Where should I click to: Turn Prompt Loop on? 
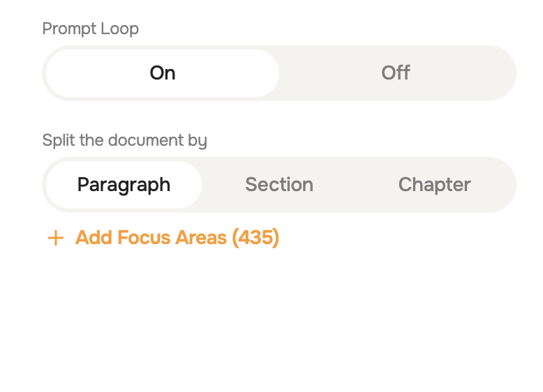tap(163, 73)
